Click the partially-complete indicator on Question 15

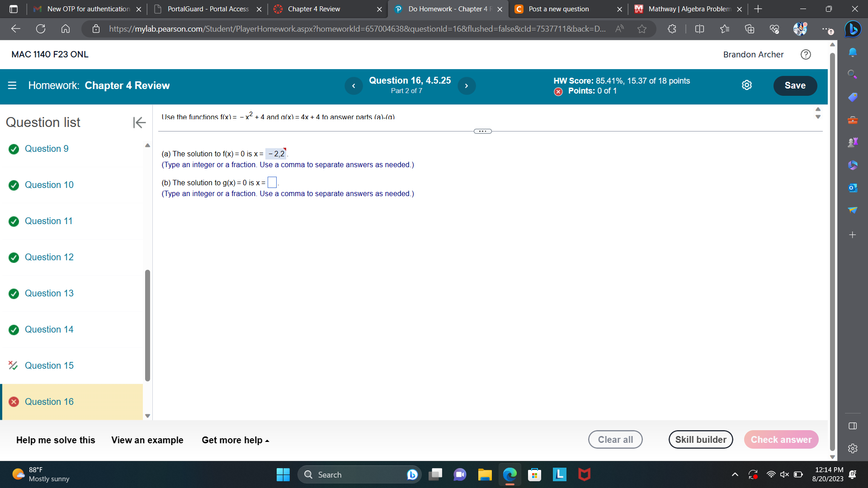13,366
